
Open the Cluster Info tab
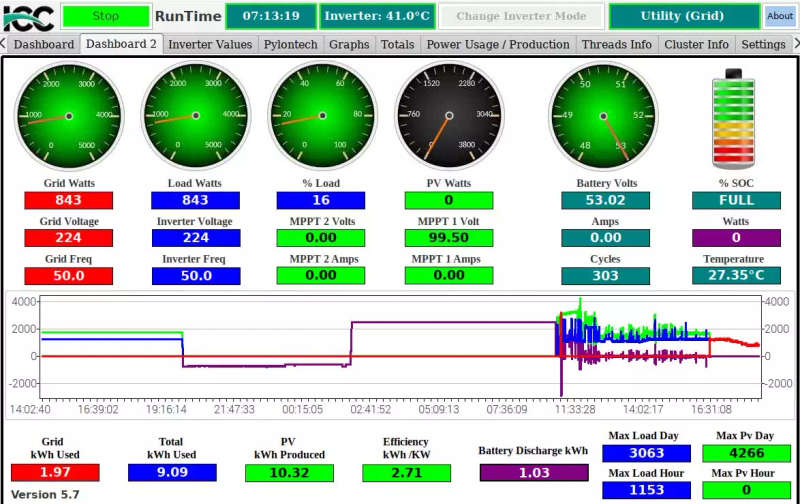(x=696, y=44)
